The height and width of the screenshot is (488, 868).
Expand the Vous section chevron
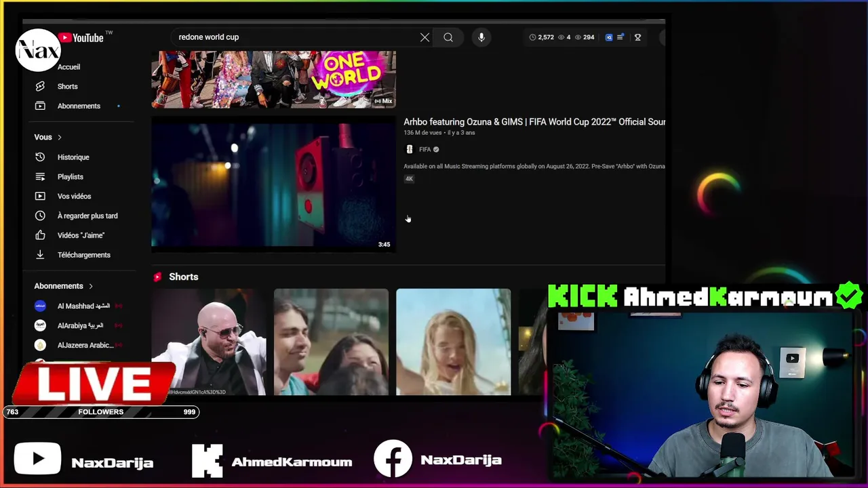click(60, 138)
